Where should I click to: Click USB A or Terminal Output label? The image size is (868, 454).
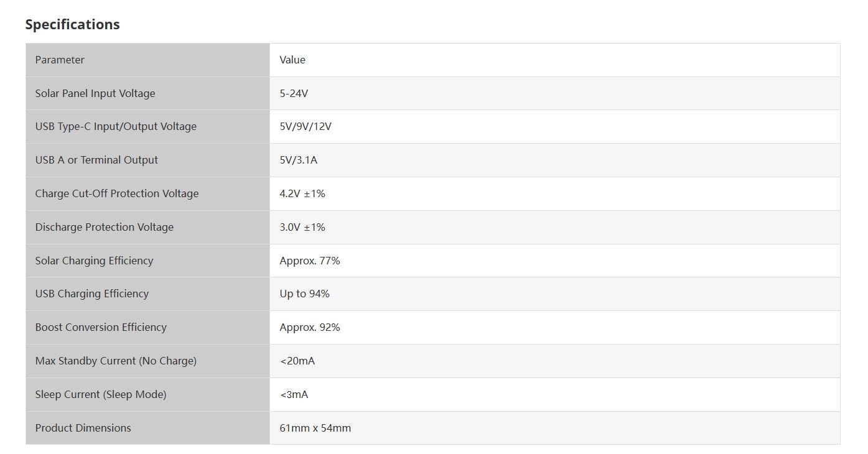[x=96, y=160]
